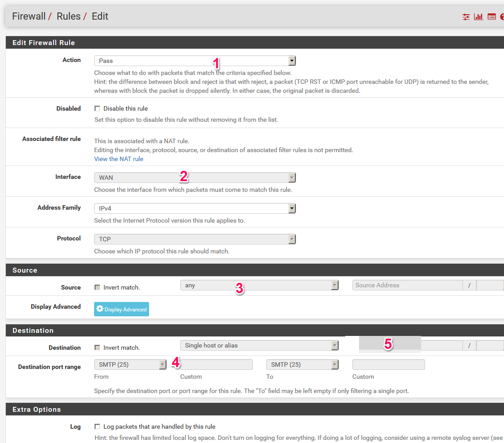Toggle the Disable this rule checkbox
Image resolution: width=504 pixels, height=443 pixels.
[x=97, y=109]
